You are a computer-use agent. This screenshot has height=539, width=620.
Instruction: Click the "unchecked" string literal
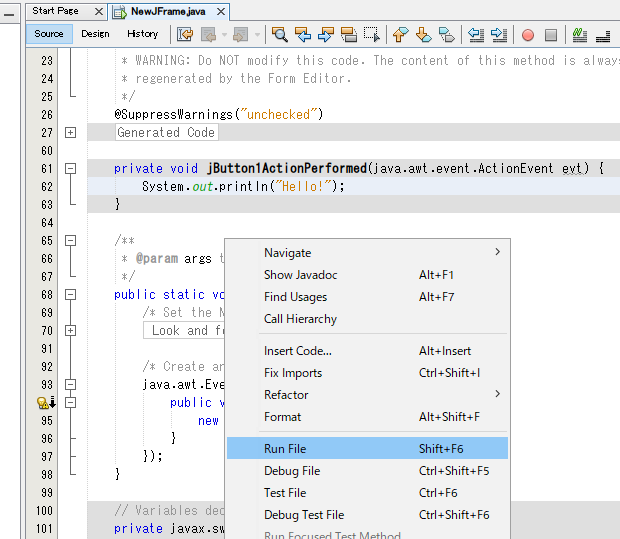click(279, 114)
